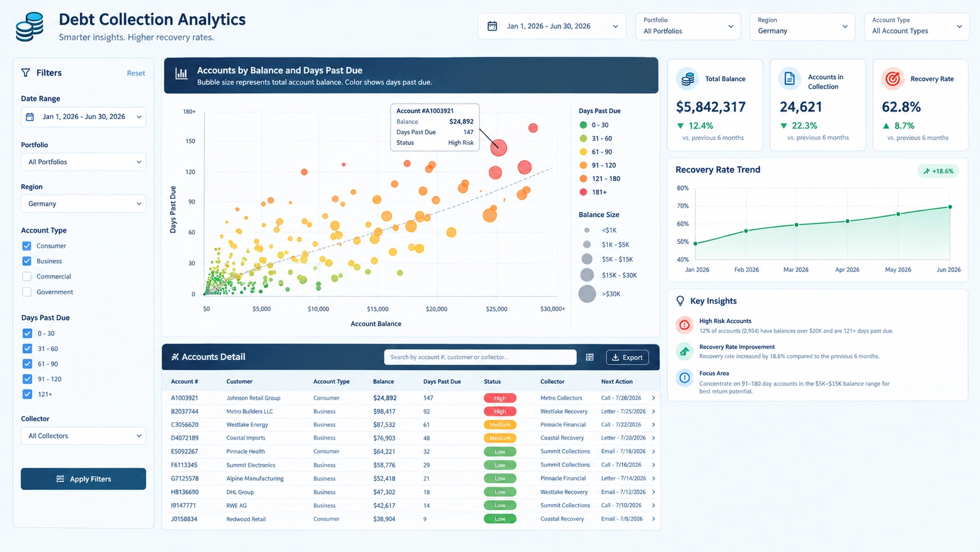Click the High Risk Accounts alert icon

pos(685,325)
